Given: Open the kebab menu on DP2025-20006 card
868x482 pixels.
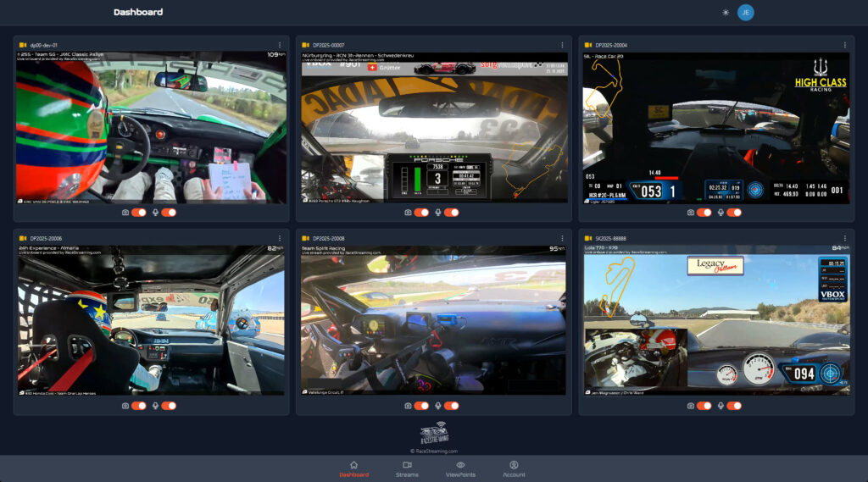Looking at the screenshot, I should click(279, 239).
